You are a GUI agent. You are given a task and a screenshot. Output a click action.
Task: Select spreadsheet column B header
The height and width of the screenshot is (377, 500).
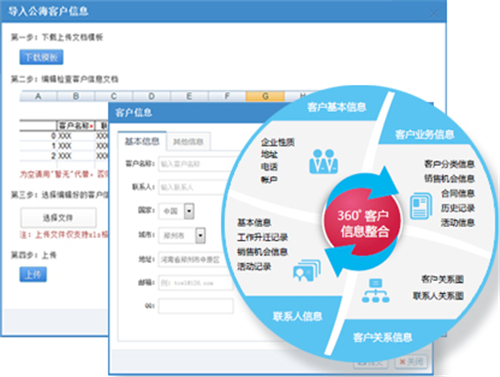pyautogui.click(x=76, y=96)
